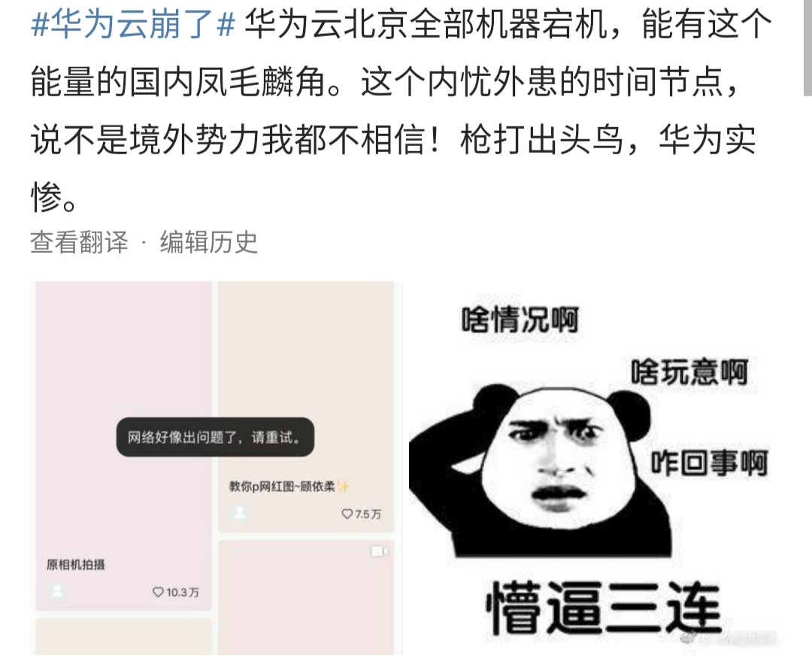This screenshot has width=812, height=656.
Task: Click the 懵逼三连 caption on the meme
Action: pos(604,607)
